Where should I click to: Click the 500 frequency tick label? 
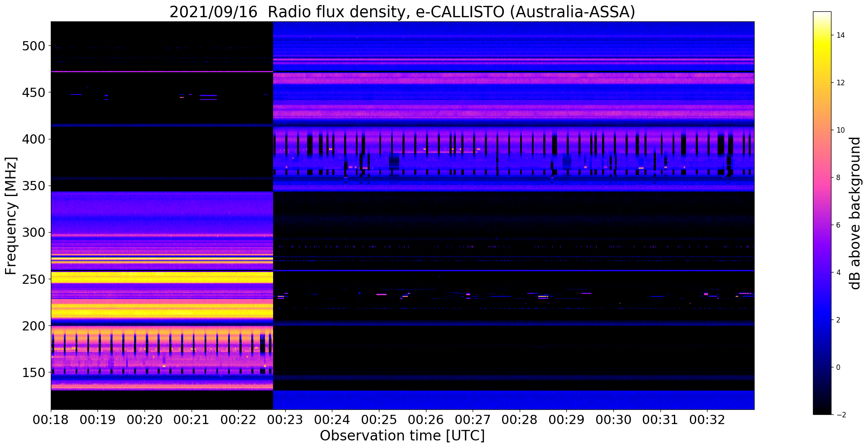[x=33, y=46]
